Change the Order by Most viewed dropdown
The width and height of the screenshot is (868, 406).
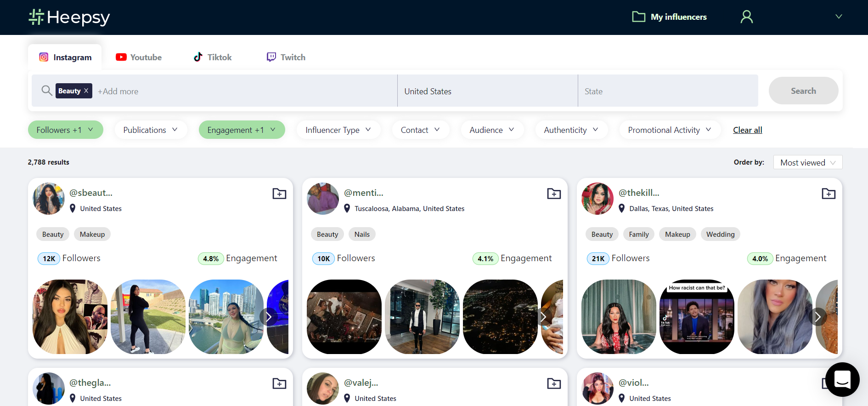click(807, 162)
